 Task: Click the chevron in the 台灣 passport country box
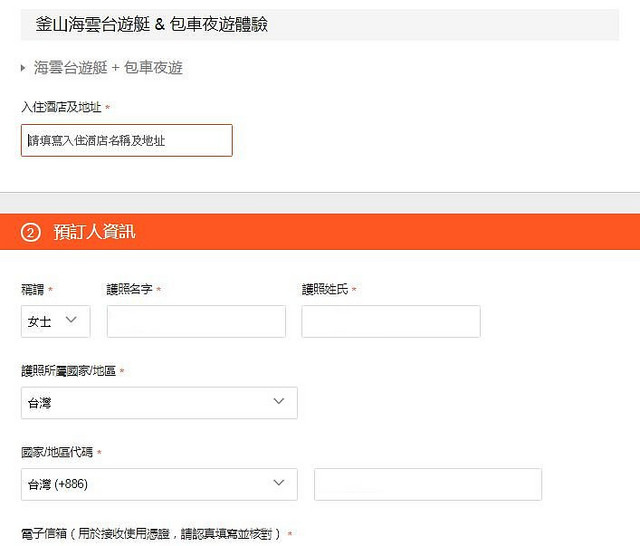pos(279,402)
